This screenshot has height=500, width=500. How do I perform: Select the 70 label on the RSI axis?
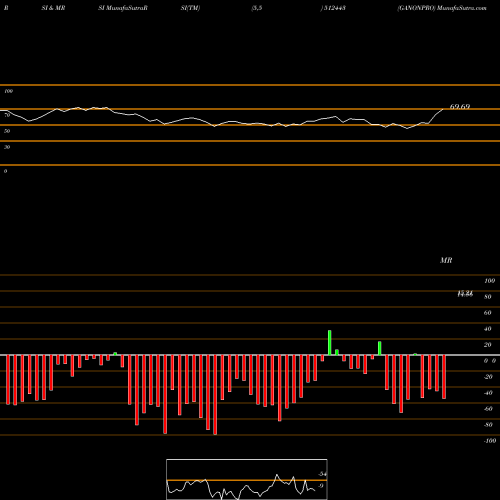click(x=7, y=115)
